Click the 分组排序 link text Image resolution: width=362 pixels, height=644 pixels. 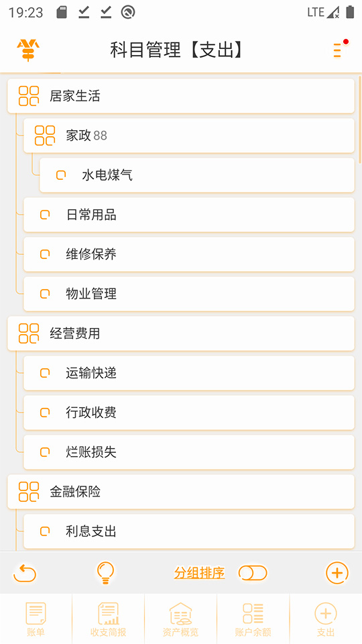[199, 572]
